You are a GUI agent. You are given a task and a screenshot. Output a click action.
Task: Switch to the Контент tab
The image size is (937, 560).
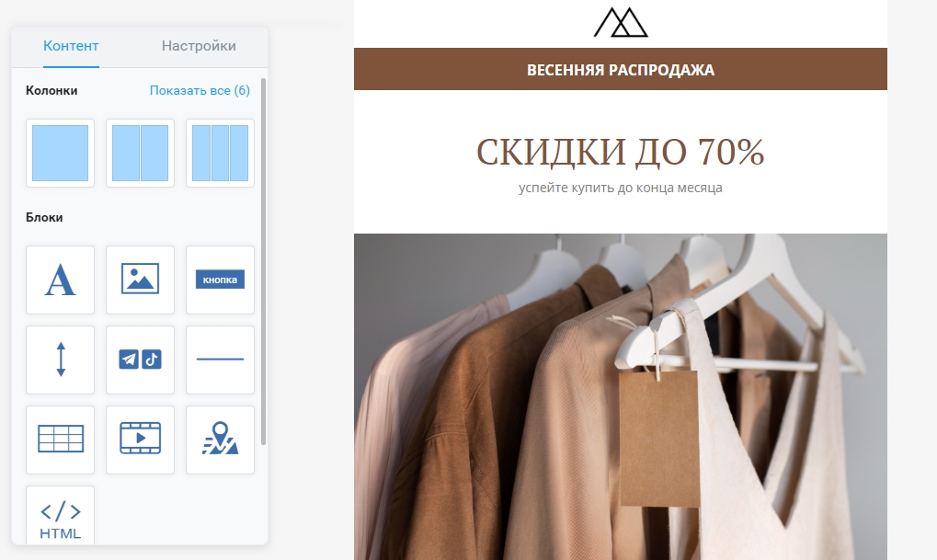click(71, 46)
